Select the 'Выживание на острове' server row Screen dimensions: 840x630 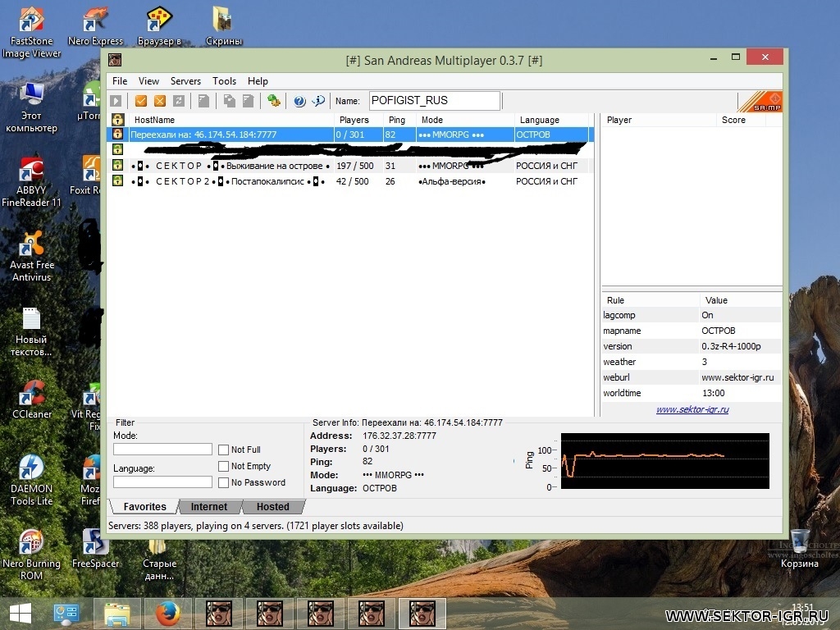click(x=350, y=166)
